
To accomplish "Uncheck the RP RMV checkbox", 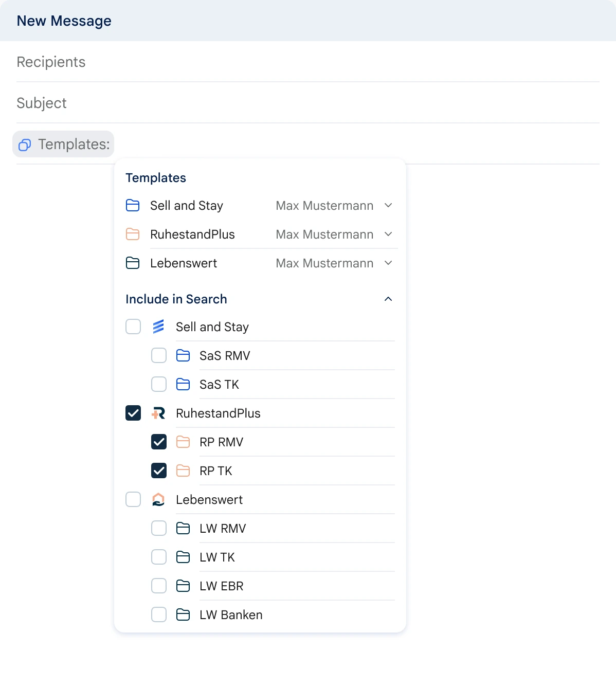I will (159, 442).
